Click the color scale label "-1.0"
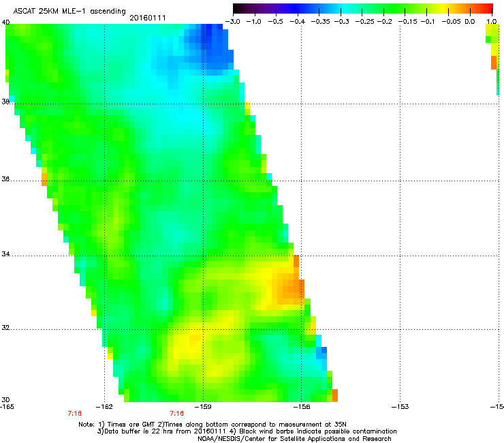The width and height of the screenshot is (504, 443). click(x=253, y=22)
